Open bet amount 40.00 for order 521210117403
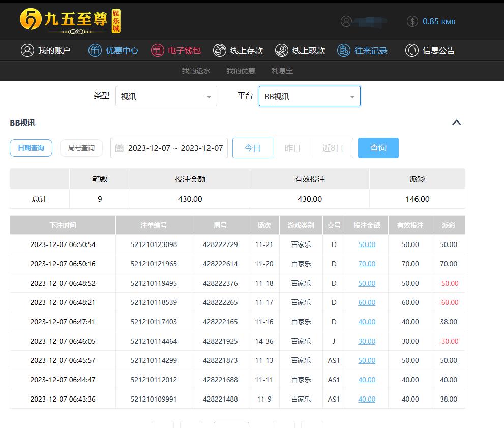This screenshot has width=504, height=428. [367, 322]
